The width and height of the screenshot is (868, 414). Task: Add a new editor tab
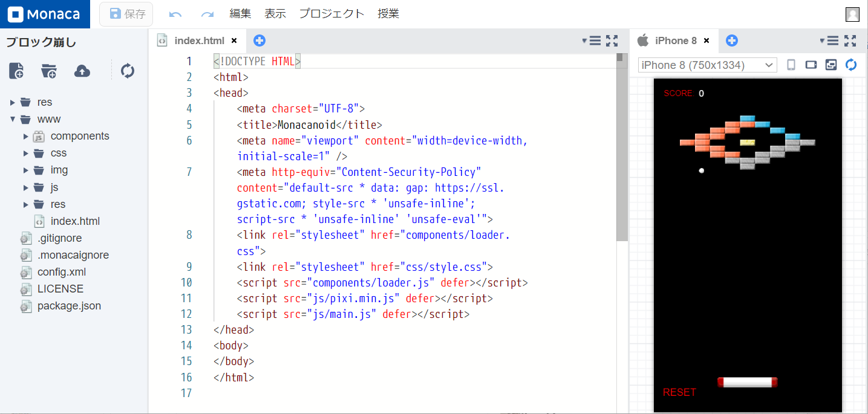259,40
